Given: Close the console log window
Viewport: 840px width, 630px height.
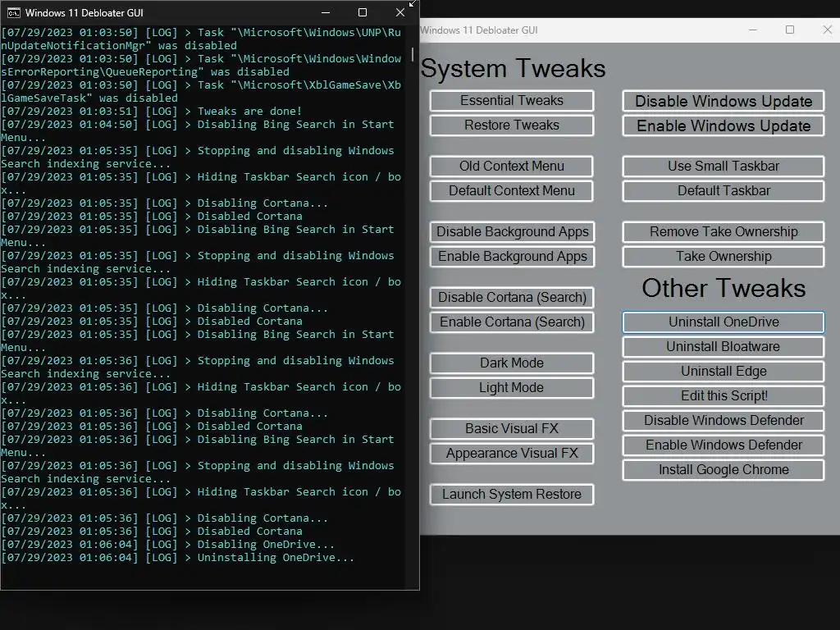Looking at the screenshot, I should click(x=399, y=12).
